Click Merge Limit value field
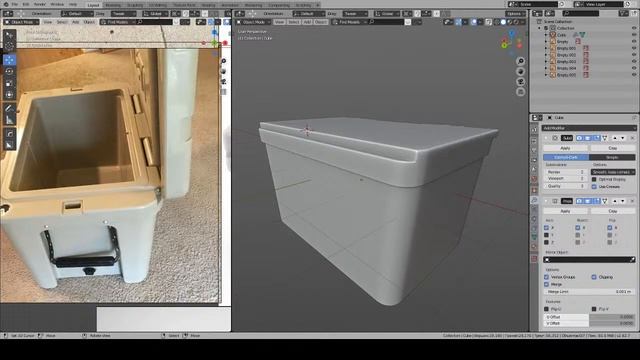Image resolution: width=640 pixels, height=360 pixels. (x=589, y=292)
